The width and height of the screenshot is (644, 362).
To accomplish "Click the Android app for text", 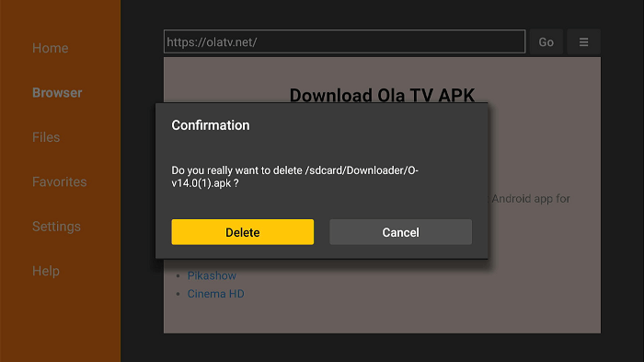I will tap(531, 199).
